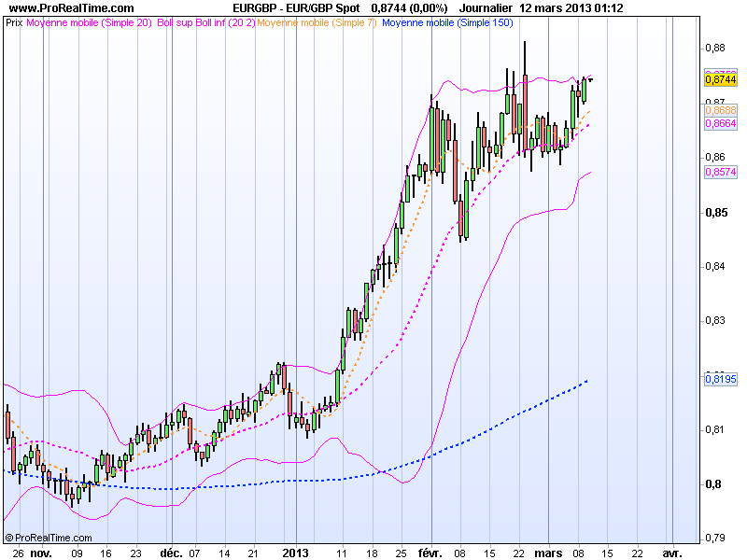The image size is (747, 560).
Task: Click the 0,8744 (0,00%) price quote
Action: click(x=408, y=8)
